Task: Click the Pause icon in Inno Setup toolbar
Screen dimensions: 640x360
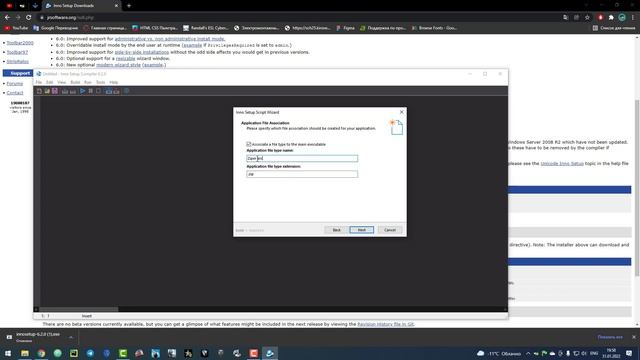Action: click(91, 91)
